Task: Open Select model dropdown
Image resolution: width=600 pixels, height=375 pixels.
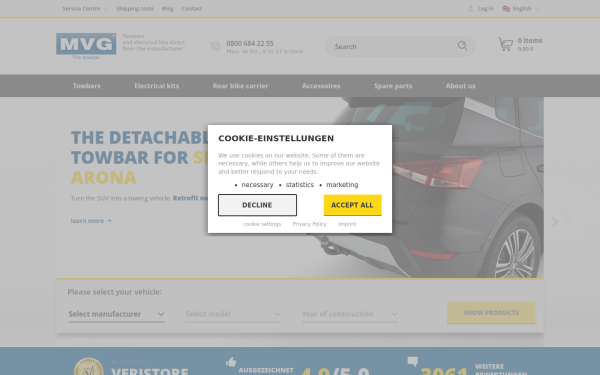Action: [233, 314]
